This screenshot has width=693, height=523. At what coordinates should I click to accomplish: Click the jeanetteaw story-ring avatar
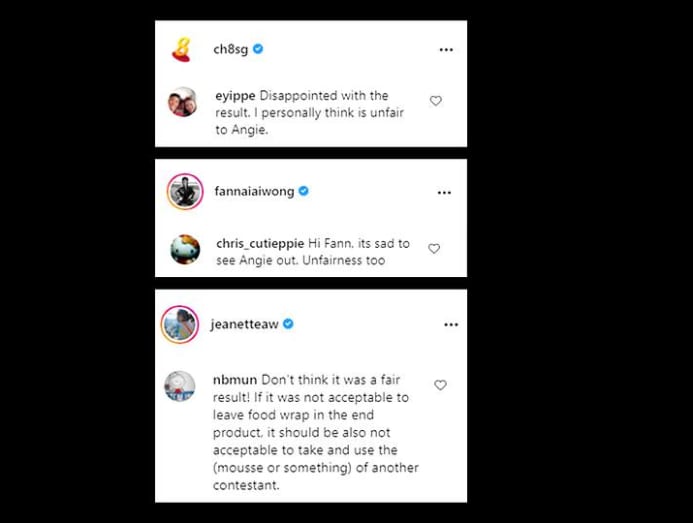[179, 324]
